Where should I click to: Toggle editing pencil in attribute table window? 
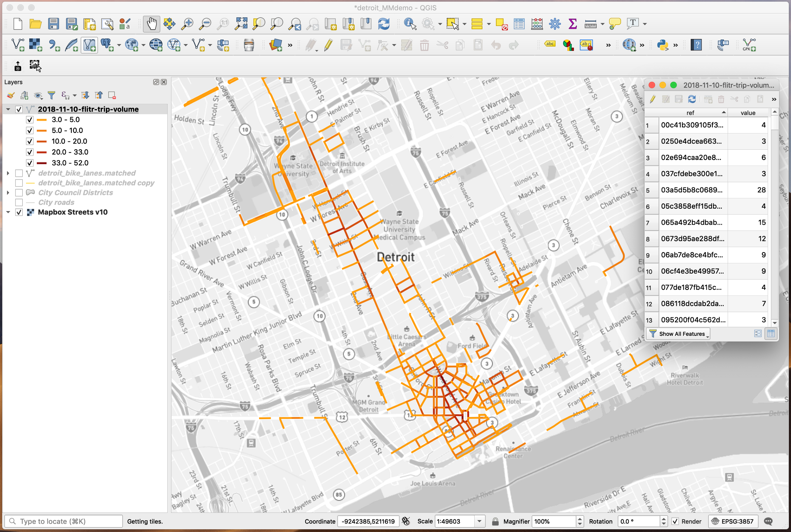click(x=652, y=99)
